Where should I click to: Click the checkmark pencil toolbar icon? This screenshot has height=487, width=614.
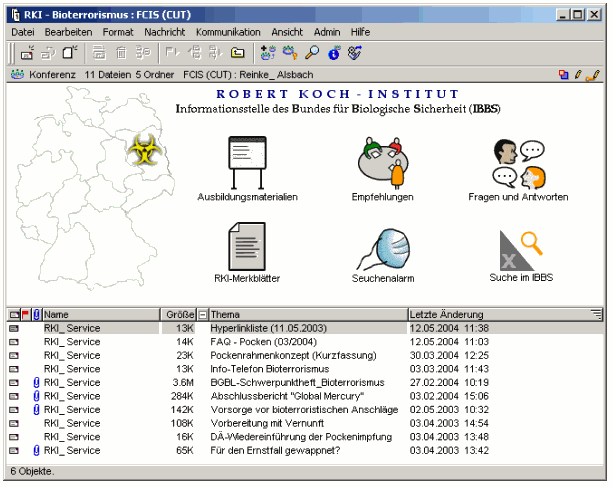tap(355, 53)
